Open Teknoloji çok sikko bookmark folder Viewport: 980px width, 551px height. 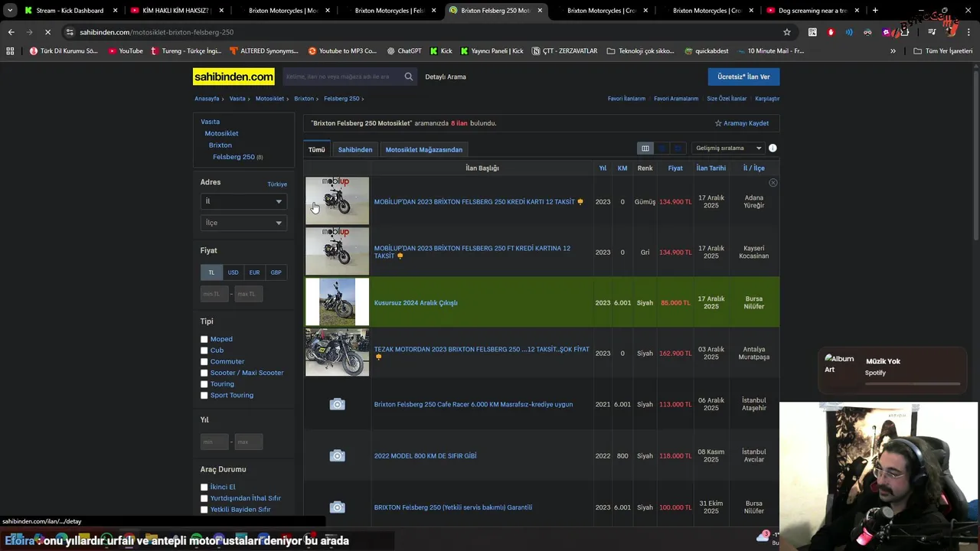click(x=640, y=51)
